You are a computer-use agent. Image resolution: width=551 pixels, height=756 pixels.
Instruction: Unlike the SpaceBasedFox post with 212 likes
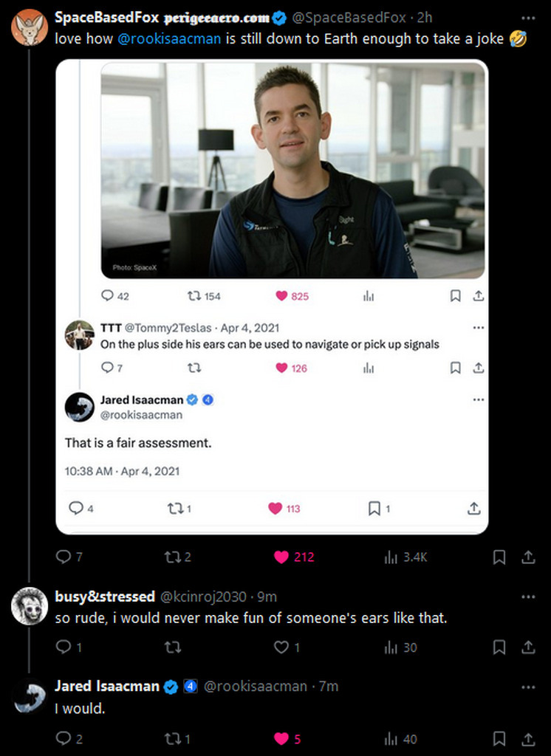click(281, 557)
